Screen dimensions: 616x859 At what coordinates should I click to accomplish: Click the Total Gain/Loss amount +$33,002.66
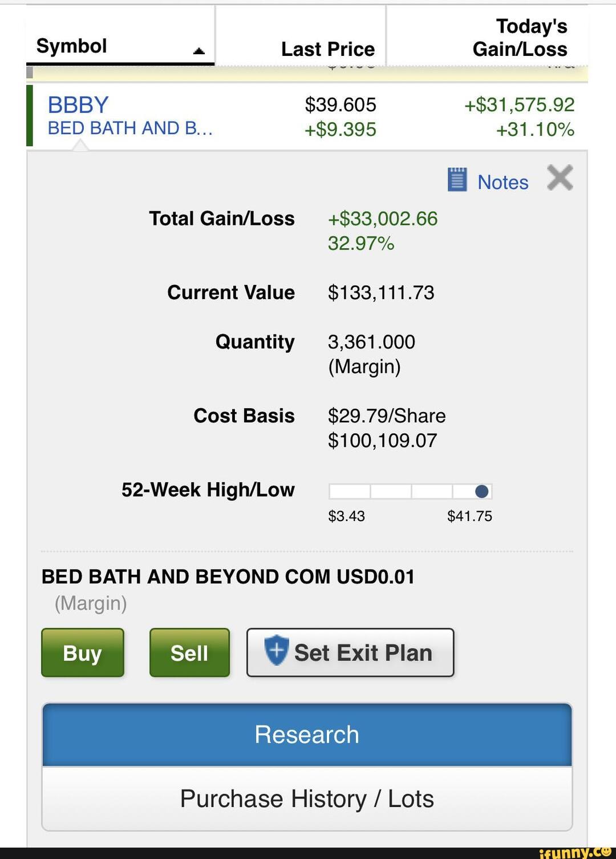click(383, 219)
